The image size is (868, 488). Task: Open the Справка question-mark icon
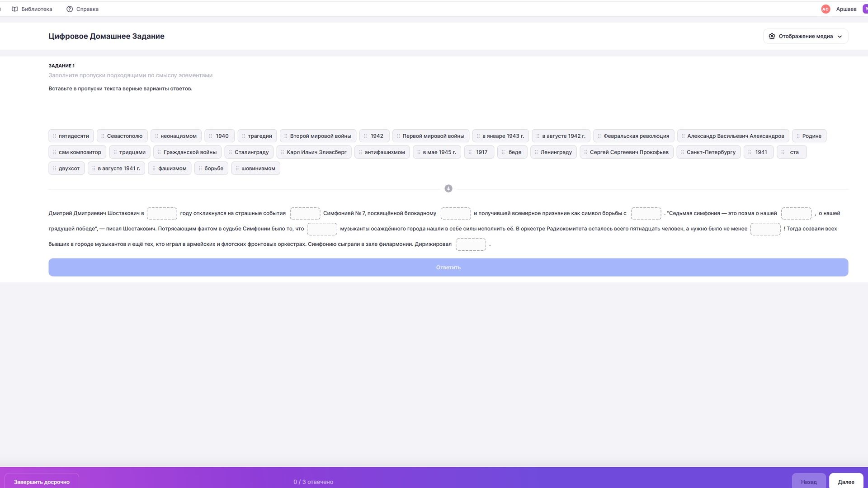tap(70, 9)
